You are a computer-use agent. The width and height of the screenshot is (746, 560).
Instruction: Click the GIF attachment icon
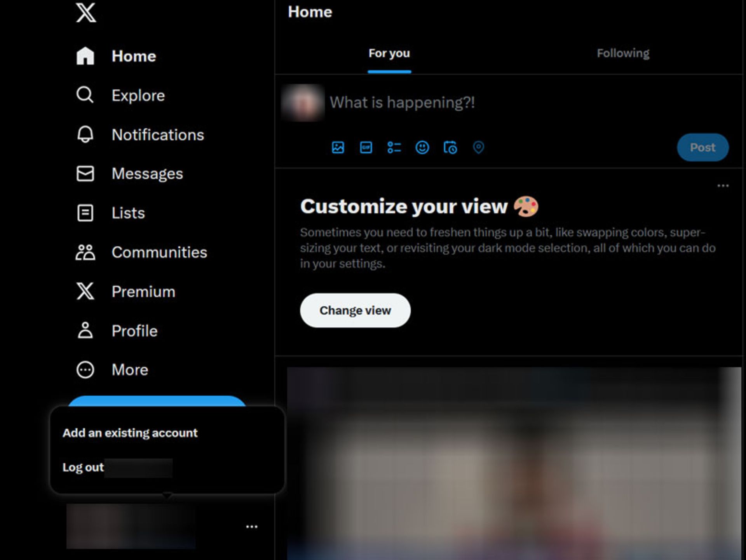(366, 148)
